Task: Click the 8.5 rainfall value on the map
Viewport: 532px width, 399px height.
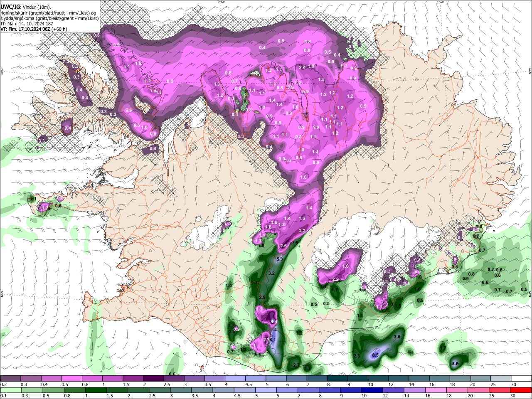Action: coord(375,355)
